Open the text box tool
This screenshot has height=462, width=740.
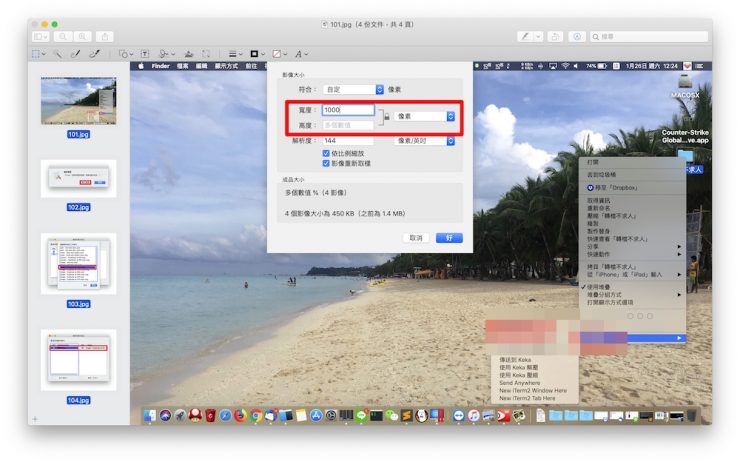pos(145,54)
